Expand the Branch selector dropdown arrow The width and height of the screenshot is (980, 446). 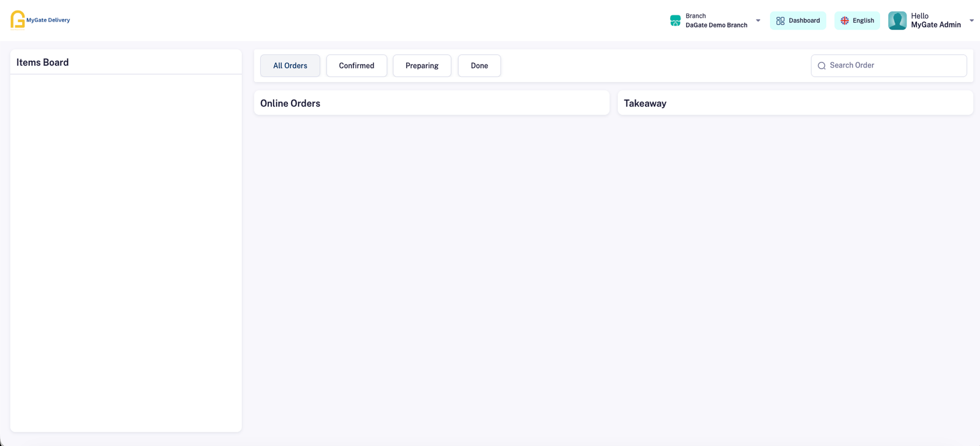click(x=758, y=21)
